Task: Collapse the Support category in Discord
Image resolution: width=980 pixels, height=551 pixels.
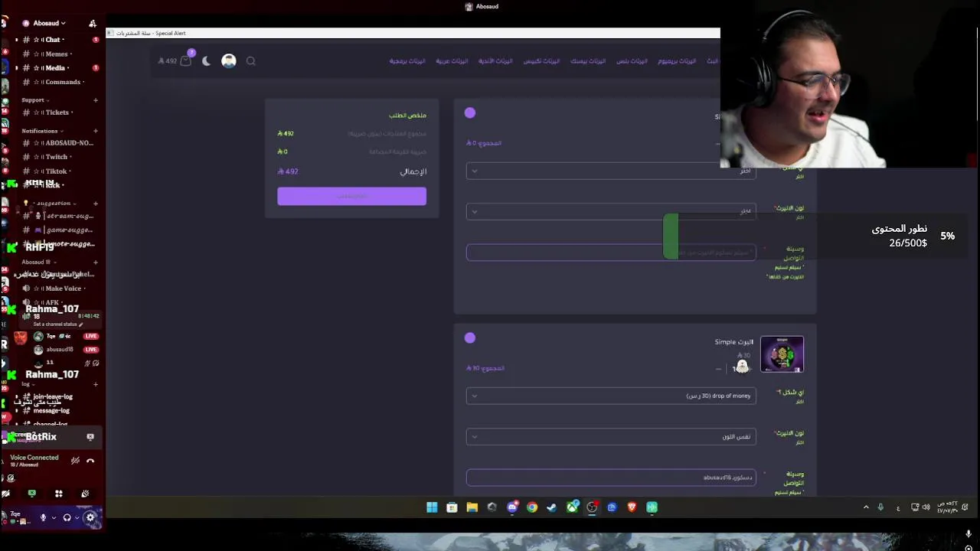Action: (x=34, y=99)
